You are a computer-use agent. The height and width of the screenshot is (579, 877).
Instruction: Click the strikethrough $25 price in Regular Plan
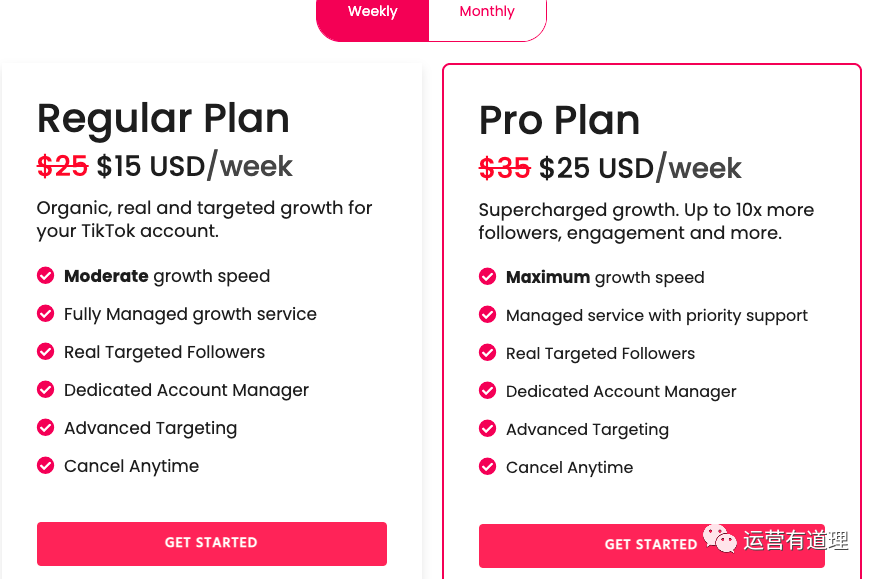click(62, 166)
